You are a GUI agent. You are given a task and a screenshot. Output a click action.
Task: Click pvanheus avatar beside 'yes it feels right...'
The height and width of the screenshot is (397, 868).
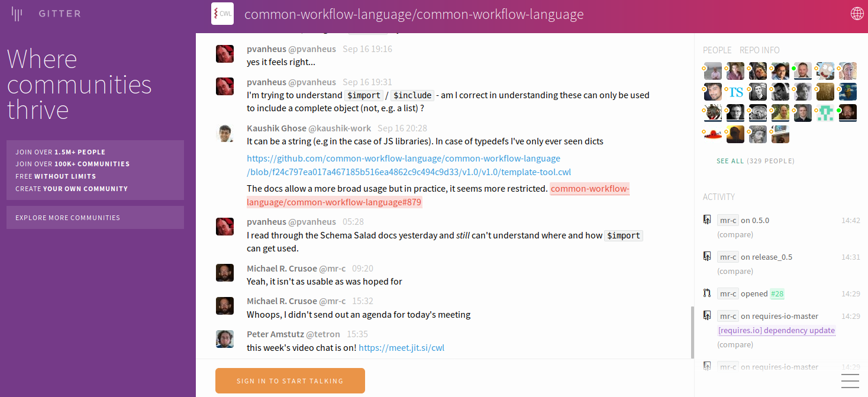click(225, 54)
